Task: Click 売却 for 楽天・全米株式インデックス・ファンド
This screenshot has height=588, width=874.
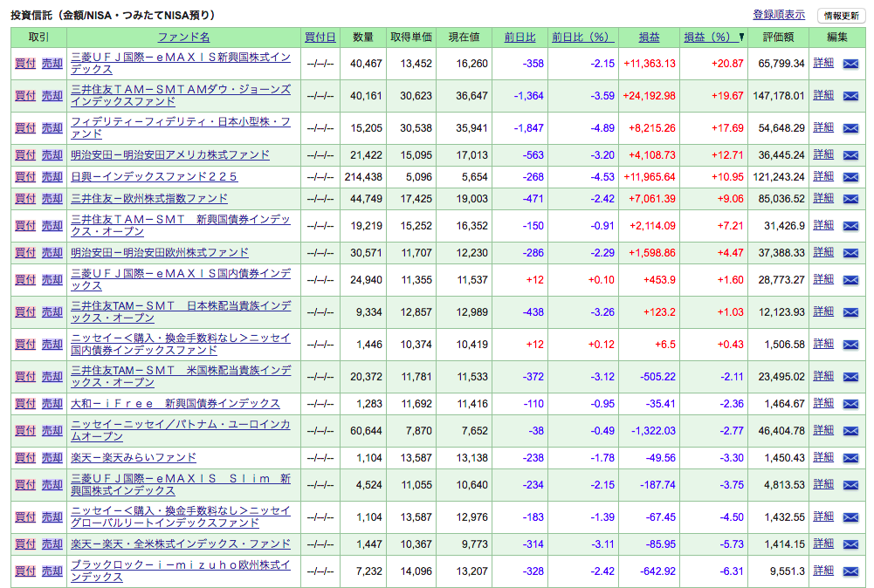Action: click(52, 544)
